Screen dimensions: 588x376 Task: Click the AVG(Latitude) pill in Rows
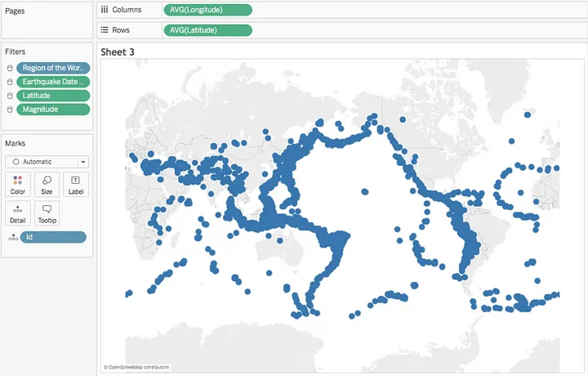(207, 30)
